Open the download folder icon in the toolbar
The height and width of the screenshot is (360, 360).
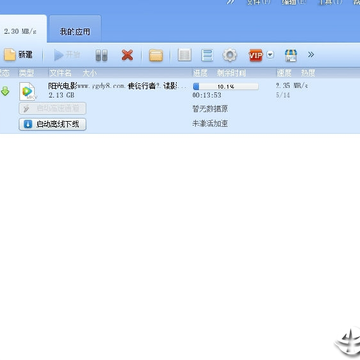click(156, 55)
